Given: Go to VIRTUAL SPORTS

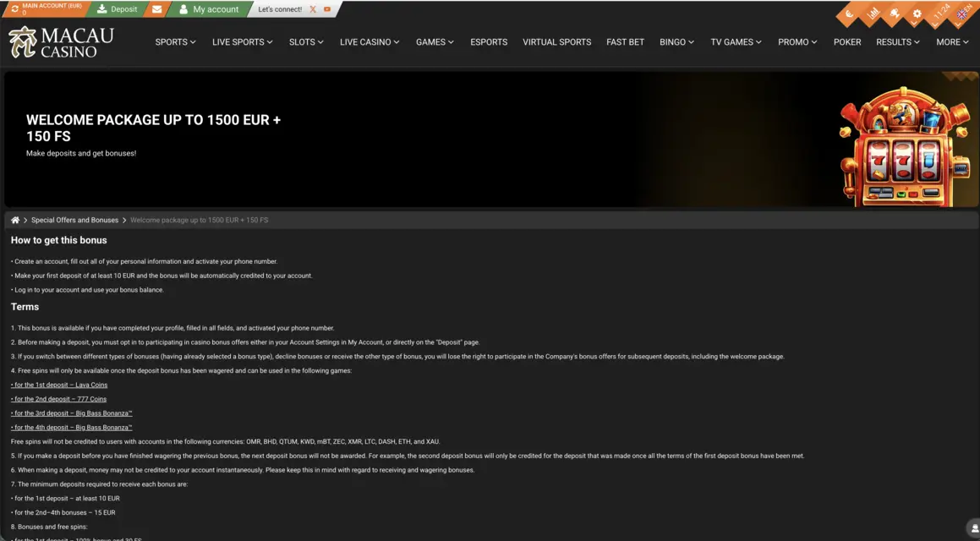Looking at the screenshot, I should pos(557,42).
